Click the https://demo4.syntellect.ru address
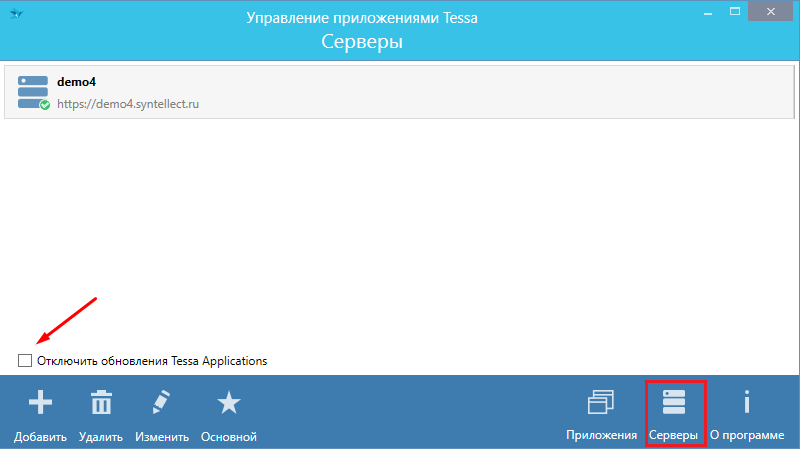This screenshot has width=800, height=449. [x=128, y=104]
